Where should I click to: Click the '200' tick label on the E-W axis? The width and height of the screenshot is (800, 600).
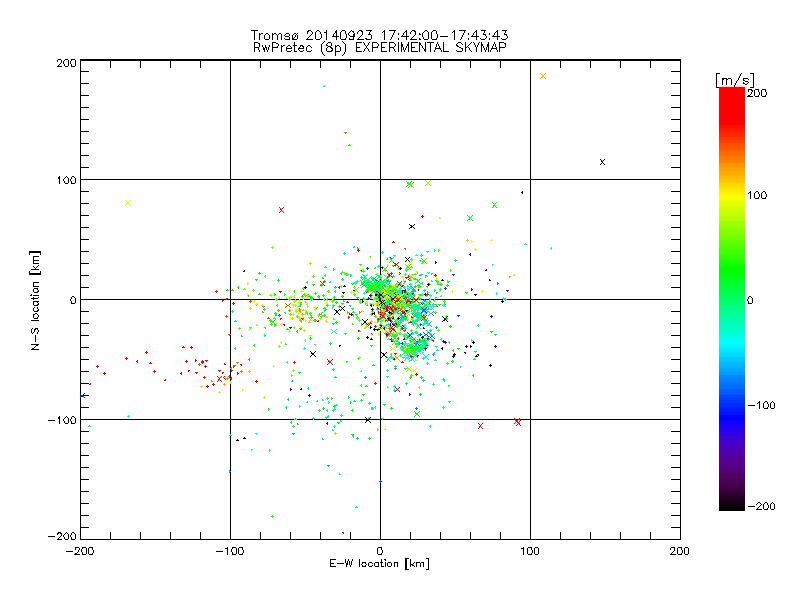[x=680, y=551]
